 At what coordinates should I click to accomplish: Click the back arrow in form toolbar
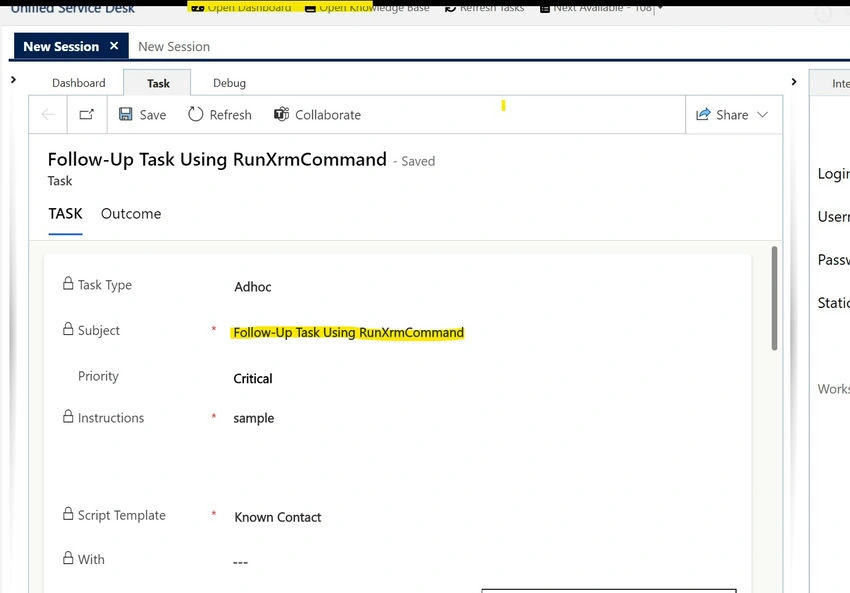[48, 114]
